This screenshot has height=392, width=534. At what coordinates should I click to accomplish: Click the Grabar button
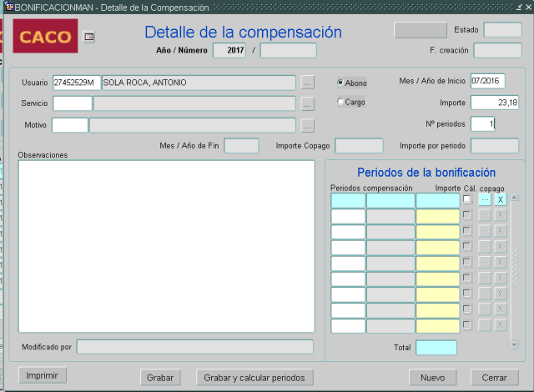coord(160,377)
